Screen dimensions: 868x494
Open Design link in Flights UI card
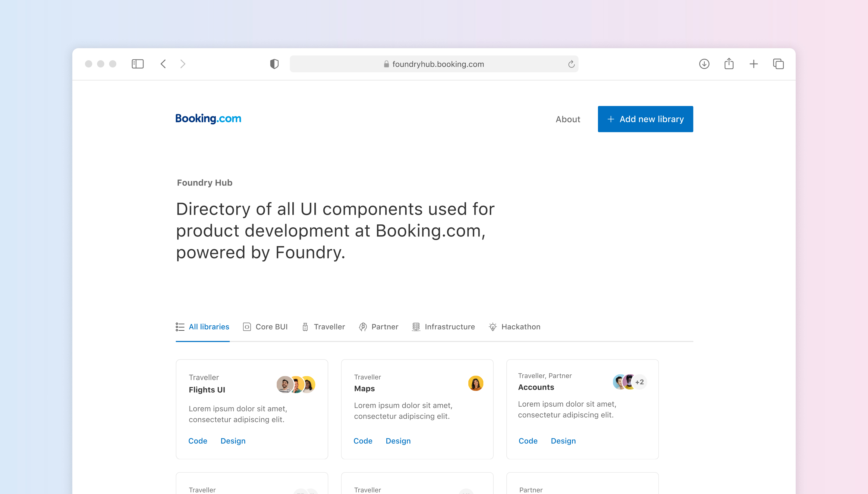233,441
